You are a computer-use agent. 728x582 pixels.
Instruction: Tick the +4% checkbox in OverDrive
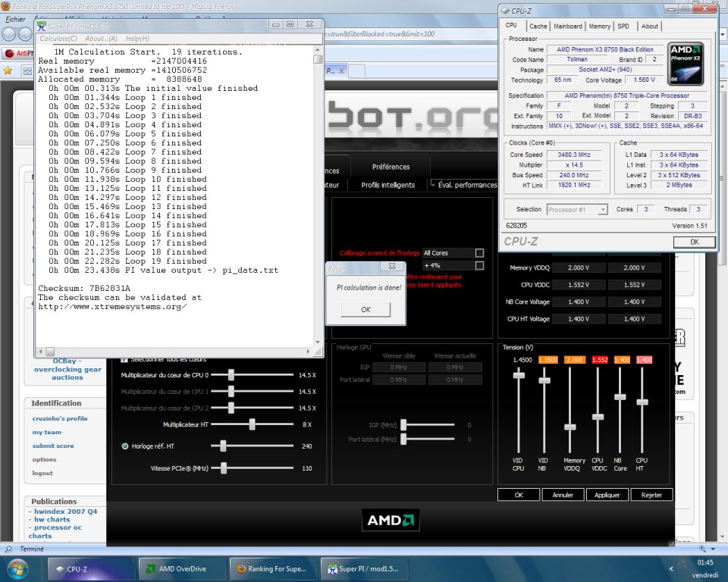(x=479, y=265)
